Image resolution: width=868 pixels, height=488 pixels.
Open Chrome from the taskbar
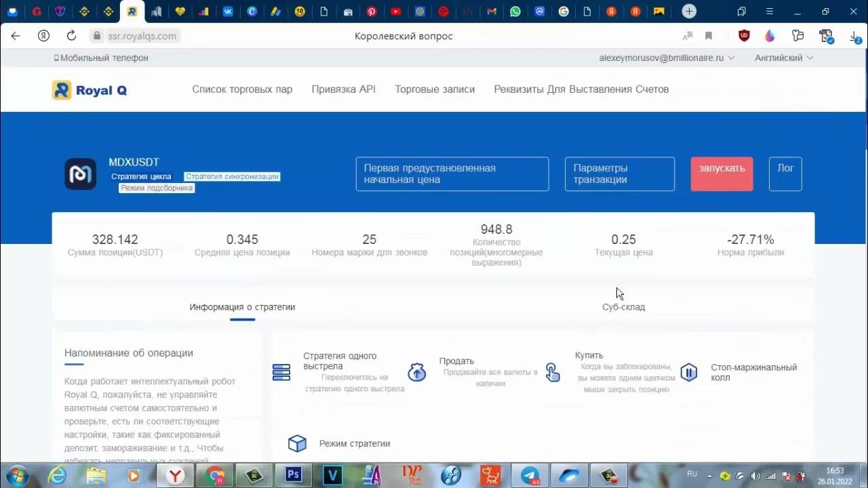pyautogui.click(x=215, y=475)
